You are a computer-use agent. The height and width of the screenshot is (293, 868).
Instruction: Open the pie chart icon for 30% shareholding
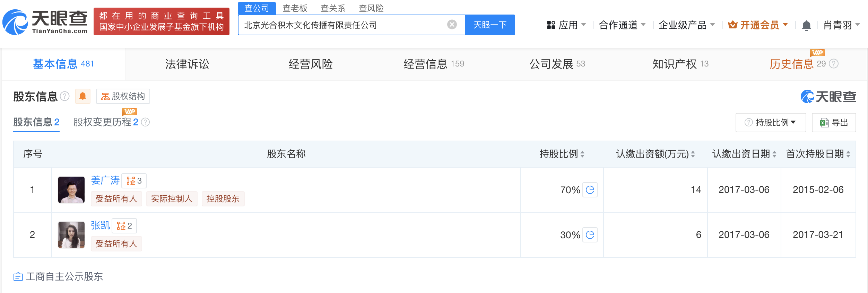[x=590, y=235]
